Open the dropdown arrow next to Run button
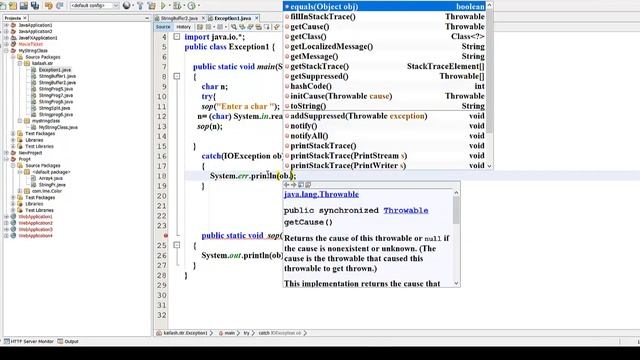Screen dimensions: 640x360 169,5
